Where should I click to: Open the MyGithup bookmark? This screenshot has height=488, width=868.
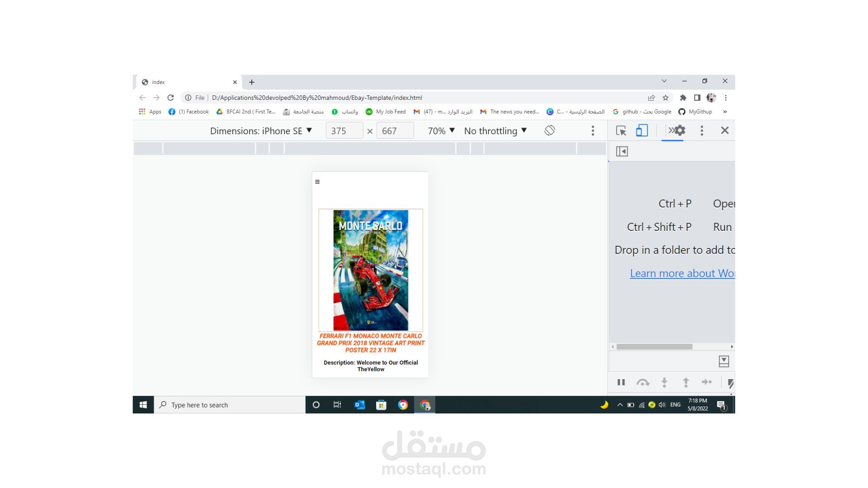(695, 112)
